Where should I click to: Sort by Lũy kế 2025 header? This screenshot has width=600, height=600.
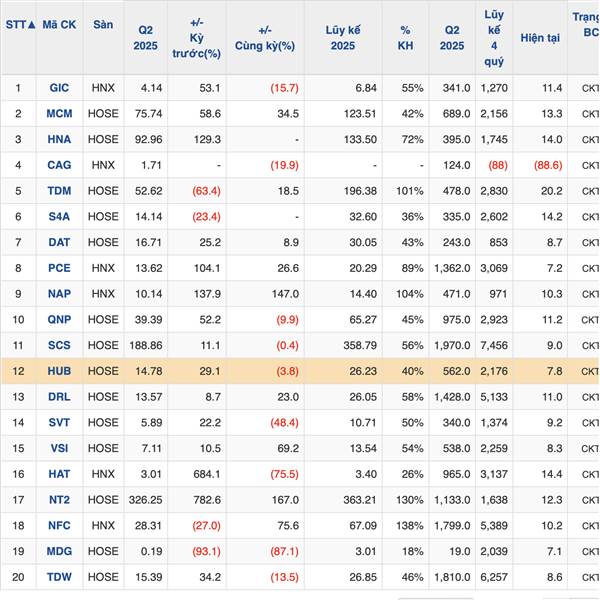[343, 38]
